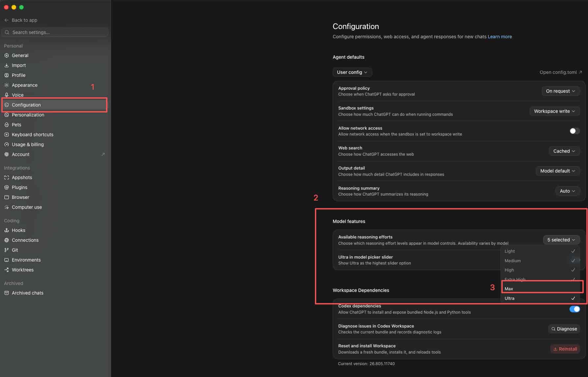Open Archived chats section
Image resolution: width=588 pixels, height=377 pixels.
click(x=54, y=293)
